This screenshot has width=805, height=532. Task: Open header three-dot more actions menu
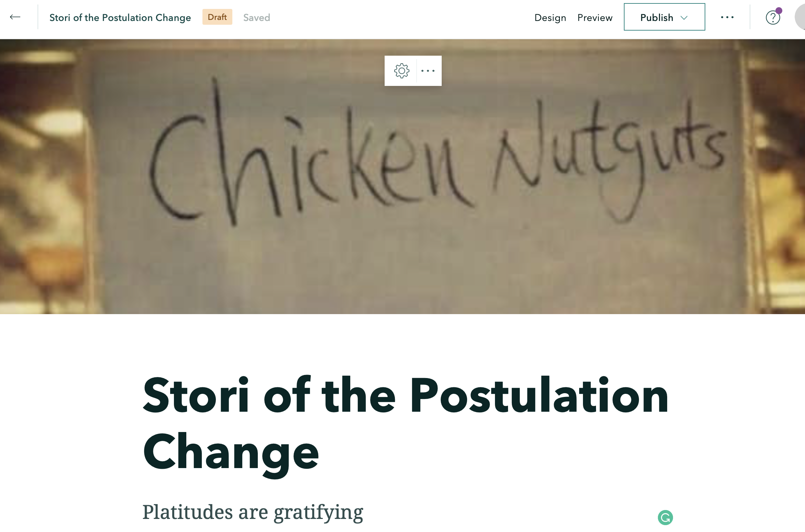point(727,17)
